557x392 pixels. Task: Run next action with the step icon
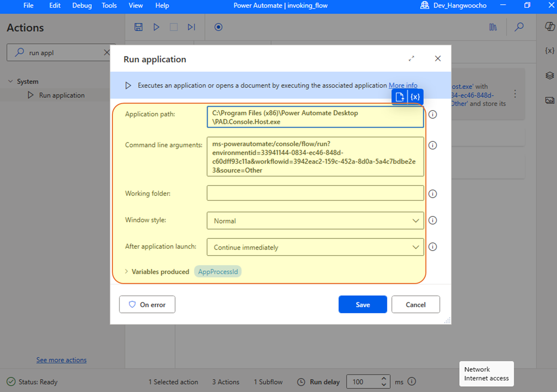tap(191, 27)
